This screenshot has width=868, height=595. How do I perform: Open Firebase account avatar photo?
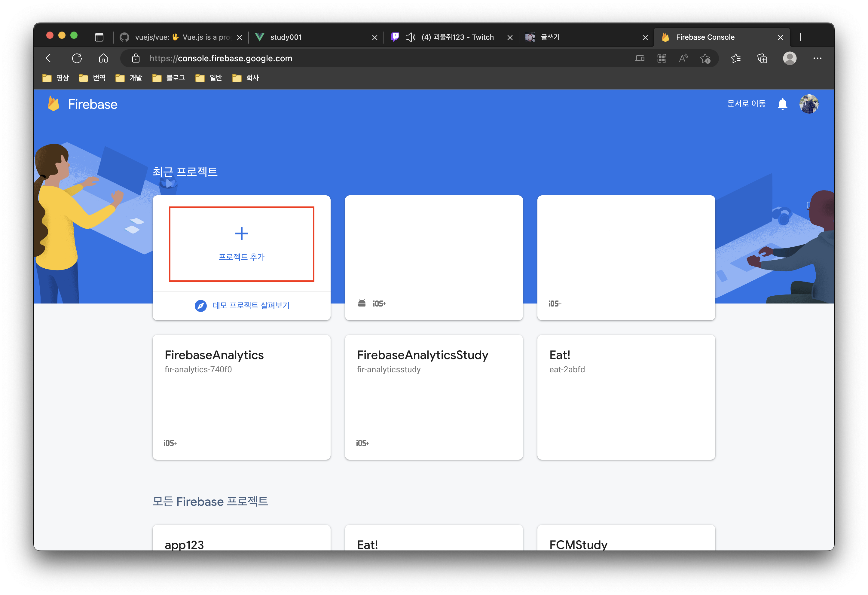pyautogui.click(x=809, y=104)
